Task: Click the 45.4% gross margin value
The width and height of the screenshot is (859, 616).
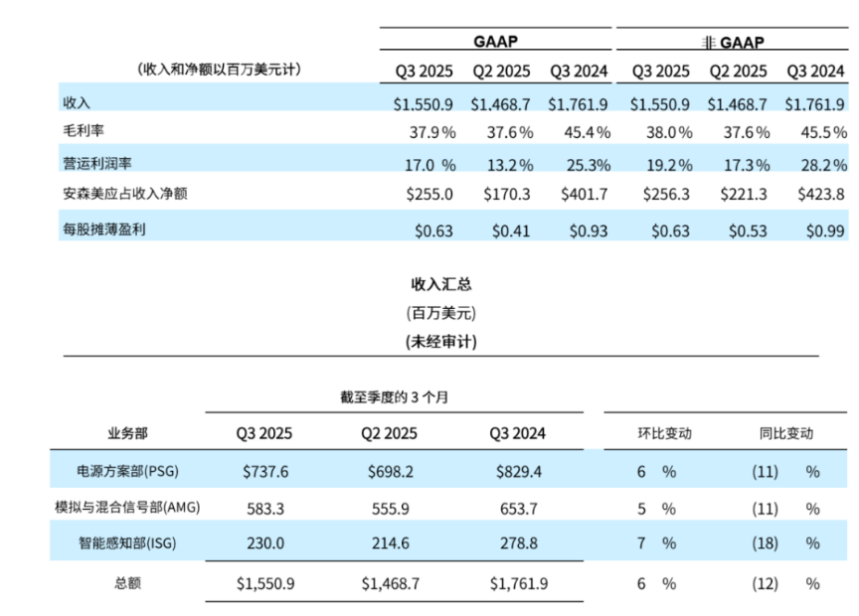Action: pyautogui.click(x=588, y=132)
